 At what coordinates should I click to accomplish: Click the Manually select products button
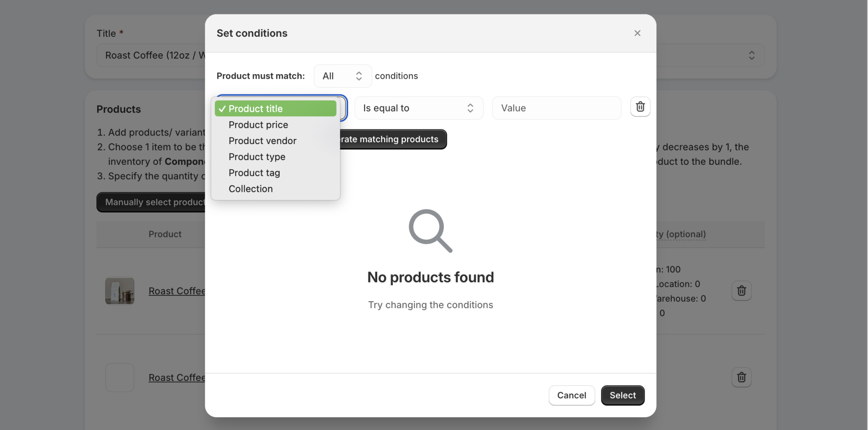click(151, 202)
